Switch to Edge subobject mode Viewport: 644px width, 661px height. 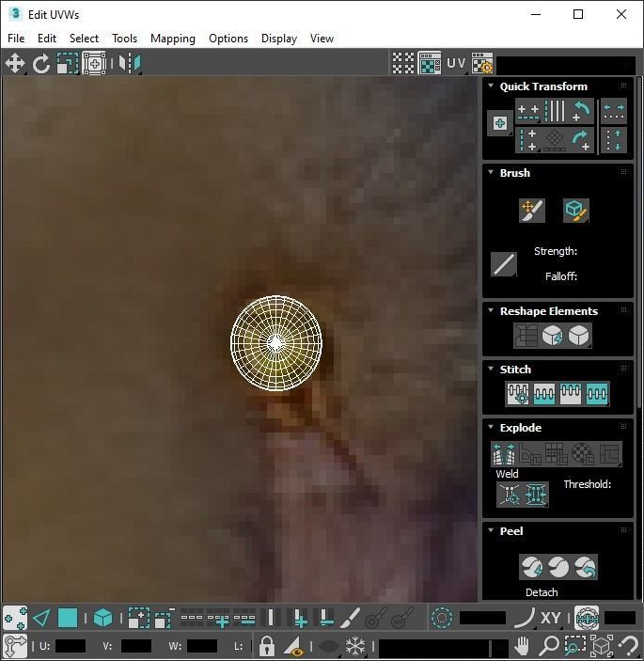[x=41, y=618]
